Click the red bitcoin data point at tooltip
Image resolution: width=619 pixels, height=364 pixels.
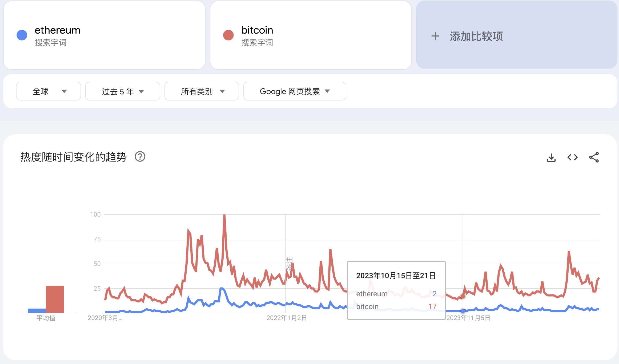coord(463,296)
